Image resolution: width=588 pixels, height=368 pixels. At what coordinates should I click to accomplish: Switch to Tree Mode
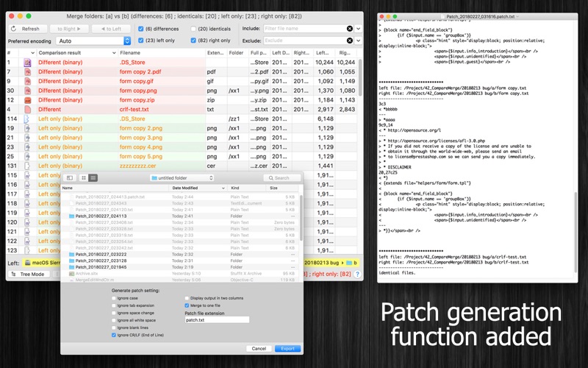(x=28, y=274)
